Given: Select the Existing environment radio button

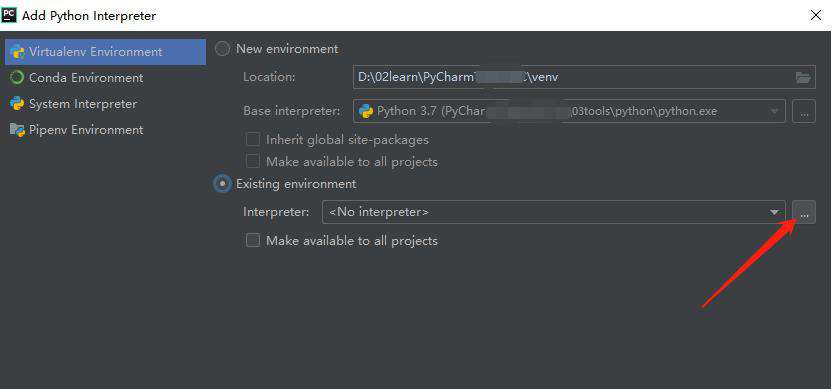Looking at the screenshot, I should click(x=222, y=184).
